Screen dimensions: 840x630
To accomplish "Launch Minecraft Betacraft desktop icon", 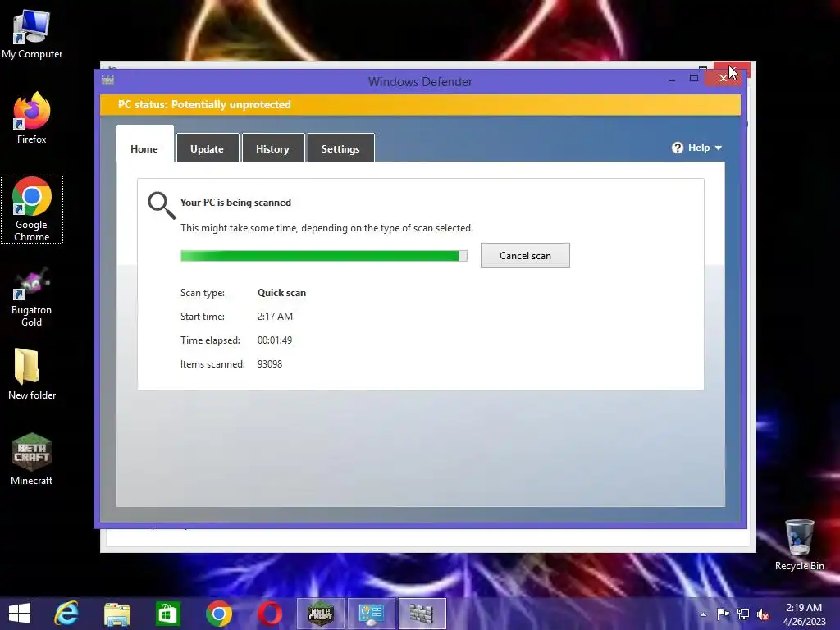I will pyautogui.click(x=32, y=459).
